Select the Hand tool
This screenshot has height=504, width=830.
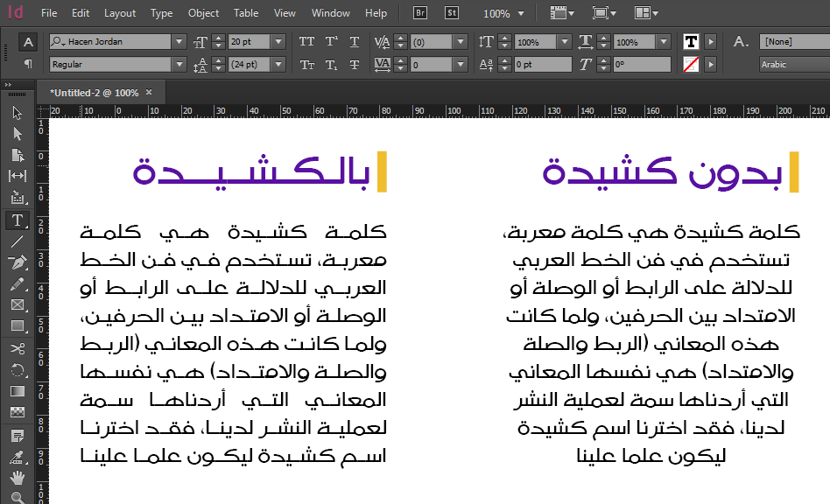point(17,478)
